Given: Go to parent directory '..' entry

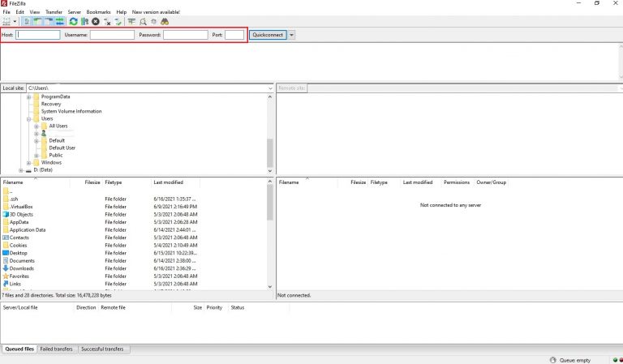Looking at the screenshot, I should 8,191.
